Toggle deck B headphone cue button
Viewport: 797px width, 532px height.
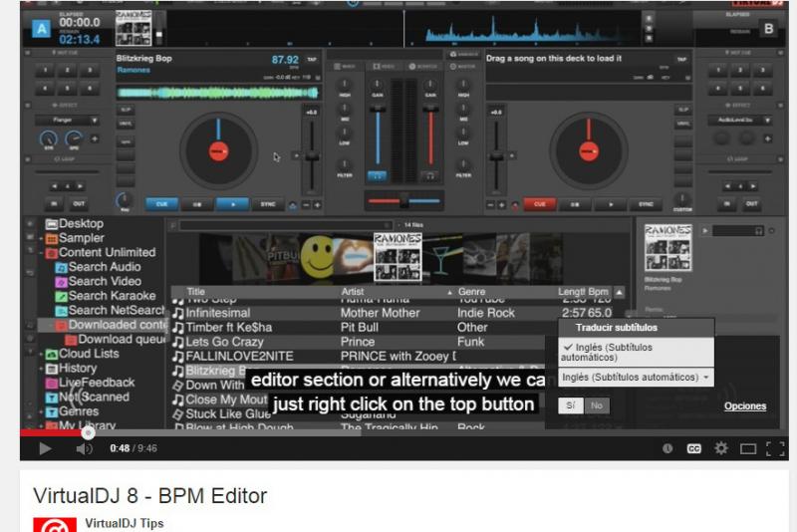[430, 176]
